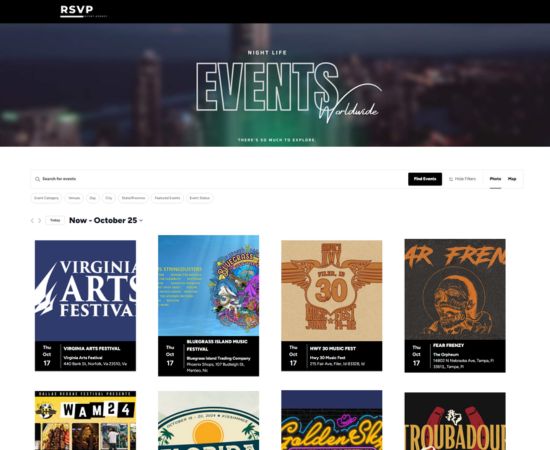Screen dimensions: 550x450
Task: Open Bluegrass Island Music Festival title link
Action: [217, 345]
